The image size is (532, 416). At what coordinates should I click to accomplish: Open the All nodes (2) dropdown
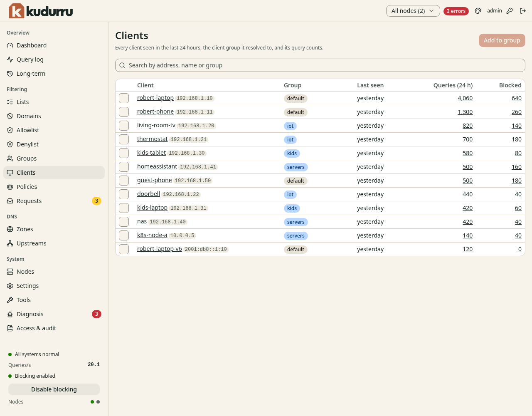point(413,11)
